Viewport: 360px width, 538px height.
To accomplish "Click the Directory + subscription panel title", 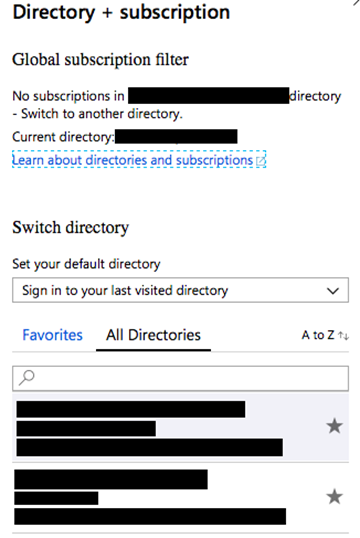I will [x=121, y=12].
